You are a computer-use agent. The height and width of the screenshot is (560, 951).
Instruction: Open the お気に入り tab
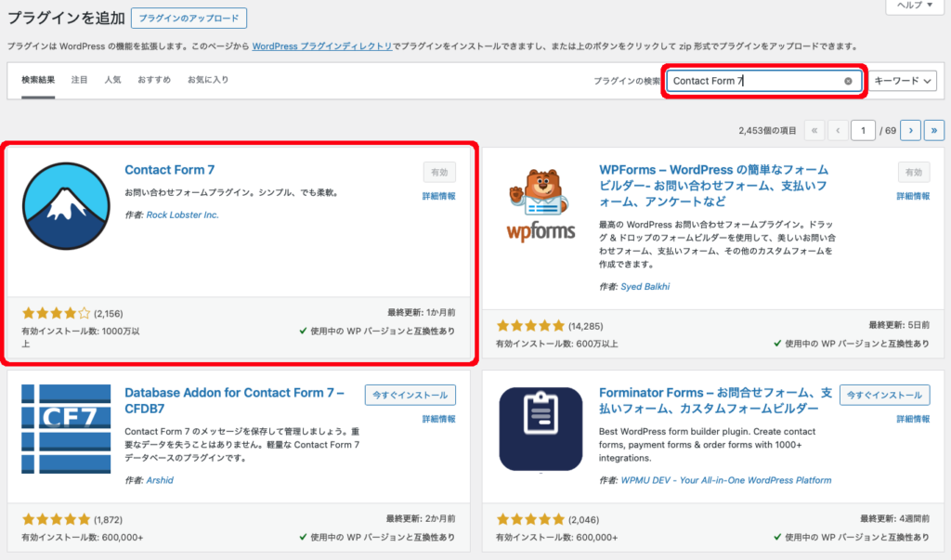pyautogui.click(x=208, y=80)
